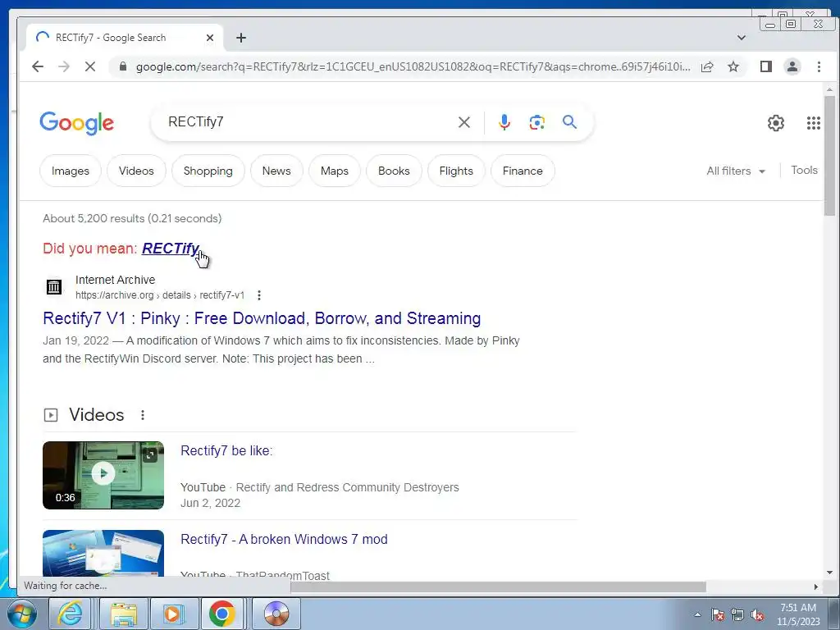Click the vertical scrollbar thumb
Viewport: 840px width, 630px height.
tap(829, 155)
